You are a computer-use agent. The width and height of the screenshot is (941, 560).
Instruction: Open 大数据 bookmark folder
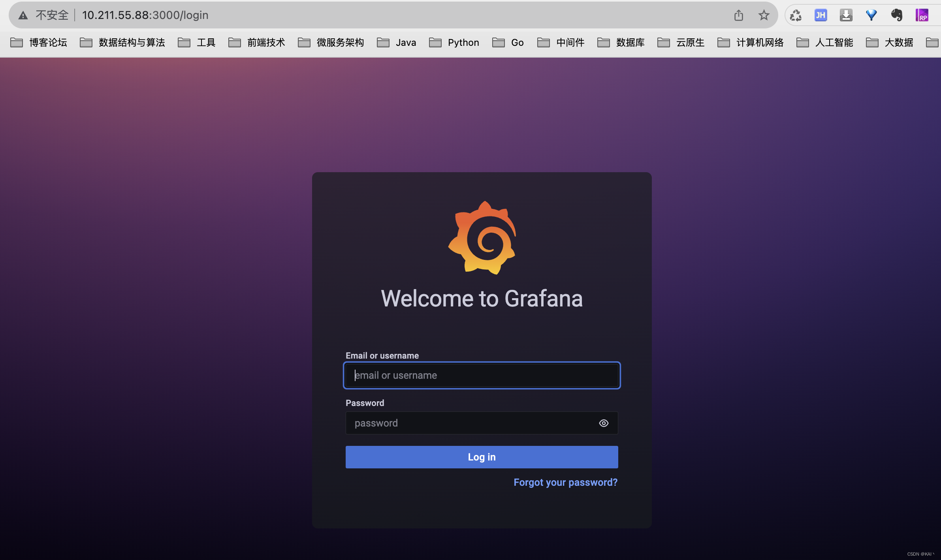point(890,42)
